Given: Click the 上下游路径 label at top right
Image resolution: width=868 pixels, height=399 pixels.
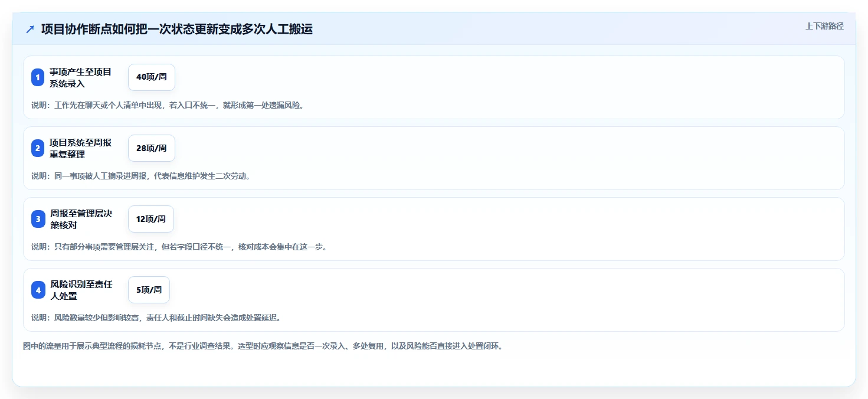Looking at the screenshot, I should click(x=824, y=26).
